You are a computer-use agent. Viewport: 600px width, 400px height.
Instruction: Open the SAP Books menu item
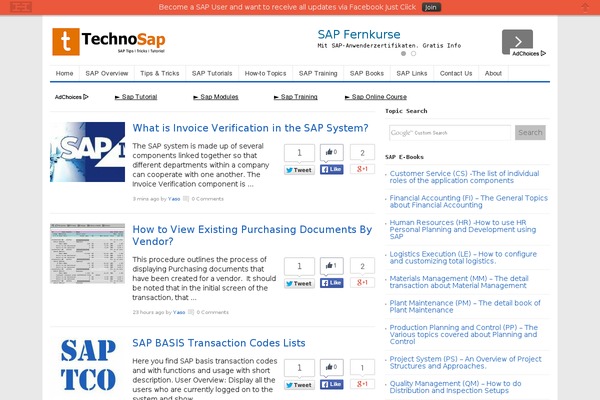coord(367,73)
